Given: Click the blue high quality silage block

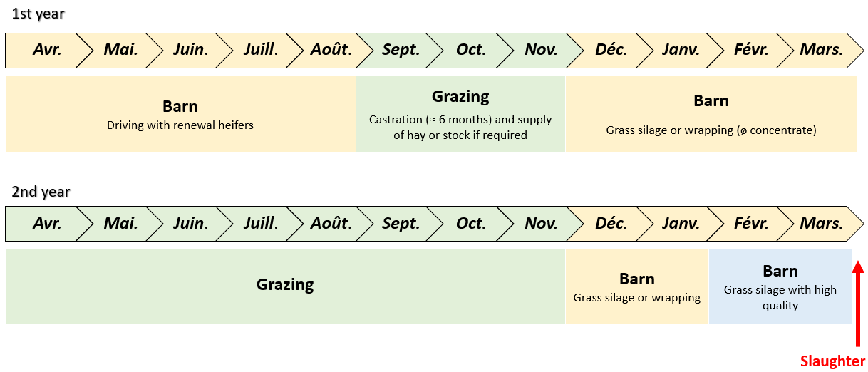Looking at the screenshot, I should 780,286.
